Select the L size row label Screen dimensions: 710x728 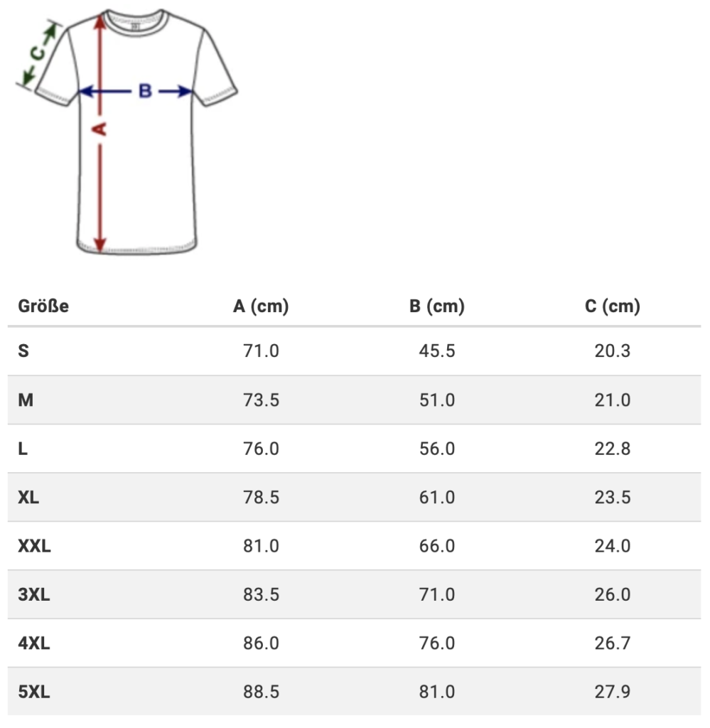[23, 449]
